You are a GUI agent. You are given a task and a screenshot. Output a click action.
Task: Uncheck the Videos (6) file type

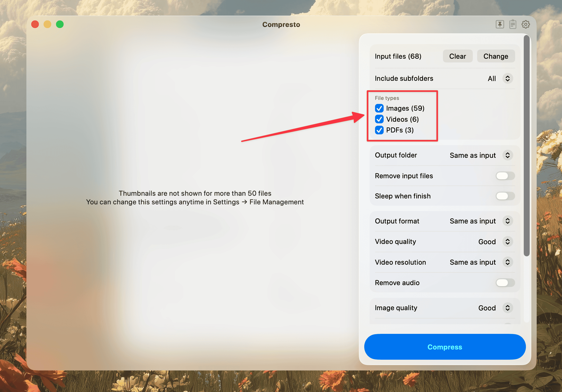(x=379, y=119)
